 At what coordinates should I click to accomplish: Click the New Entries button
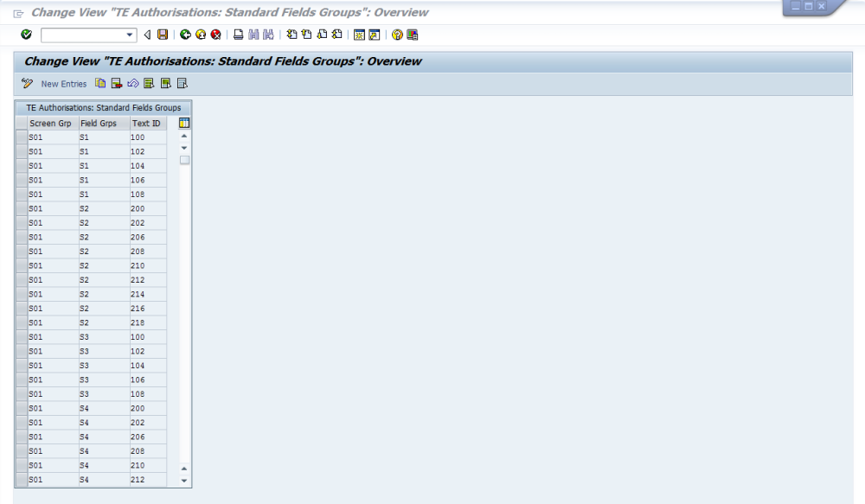[64, 84]
